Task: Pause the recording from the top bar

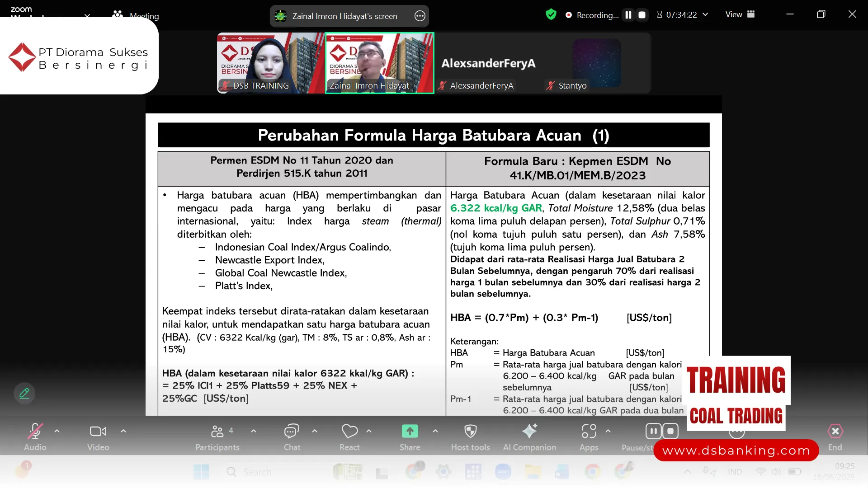Action: coord(628,15)
